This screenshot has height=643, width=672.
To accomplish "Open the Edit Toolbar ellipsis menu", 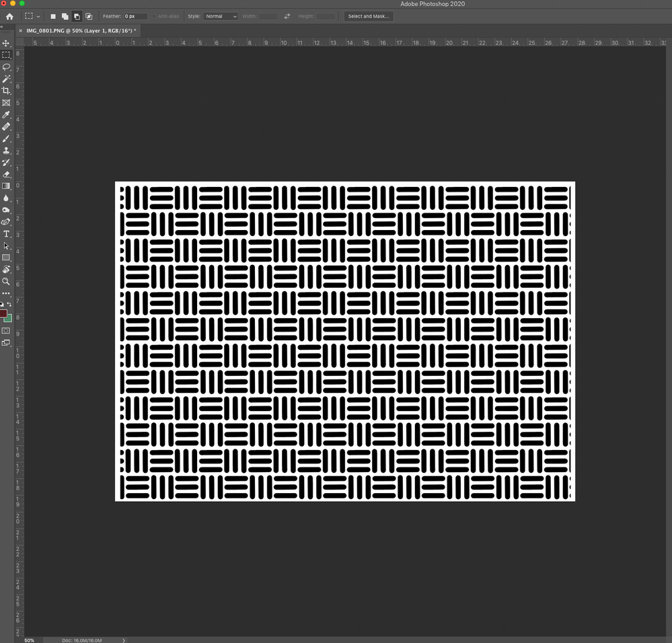I will click(x=6, y=293).
